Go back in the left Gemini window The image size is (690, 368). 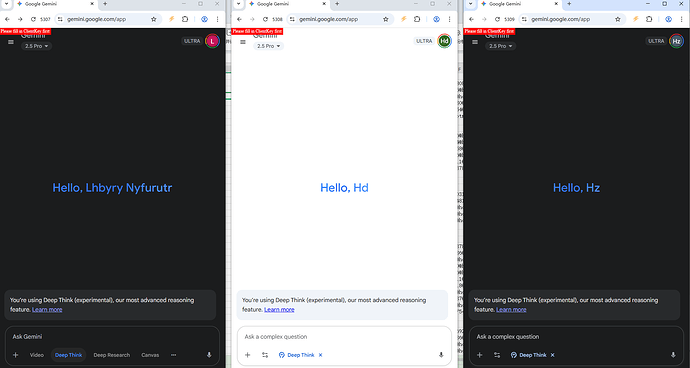coord(7,19)
